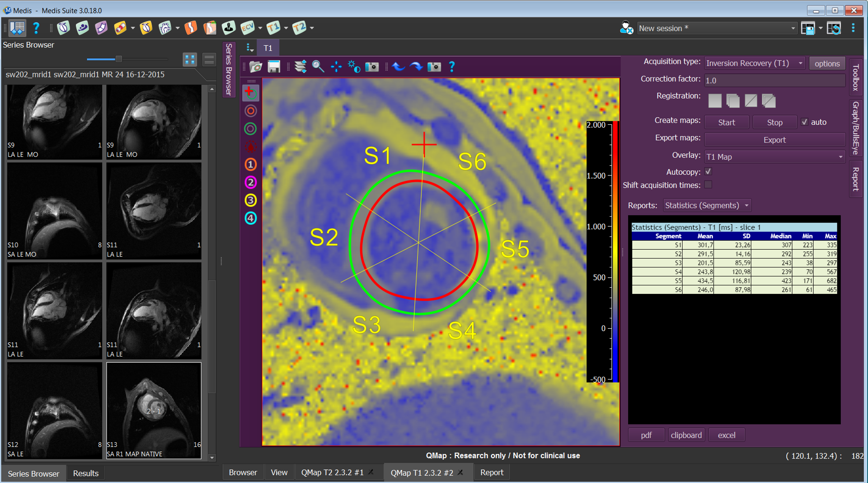Uncheck the auto create maps checkbox

(804, 122)
